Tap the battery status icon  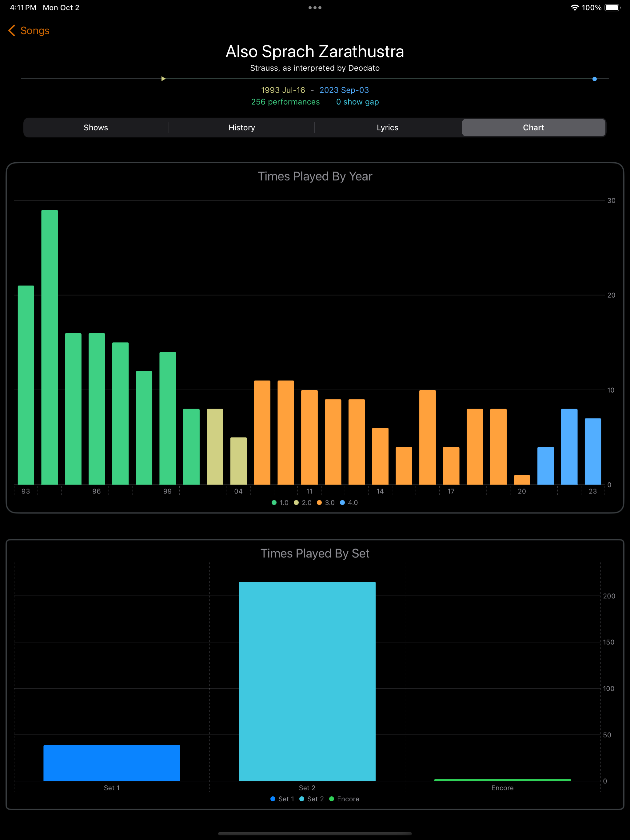point(612,8)
